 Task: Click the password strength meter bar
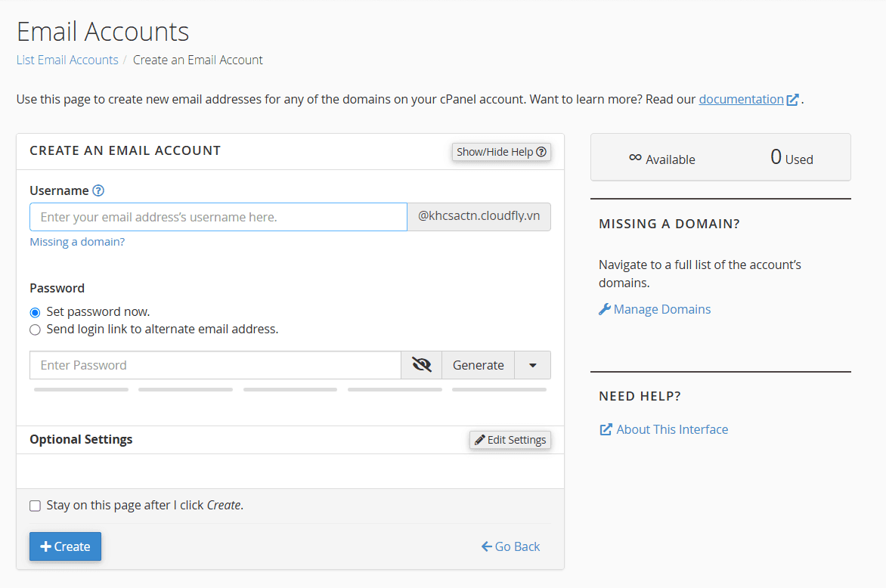290,390
